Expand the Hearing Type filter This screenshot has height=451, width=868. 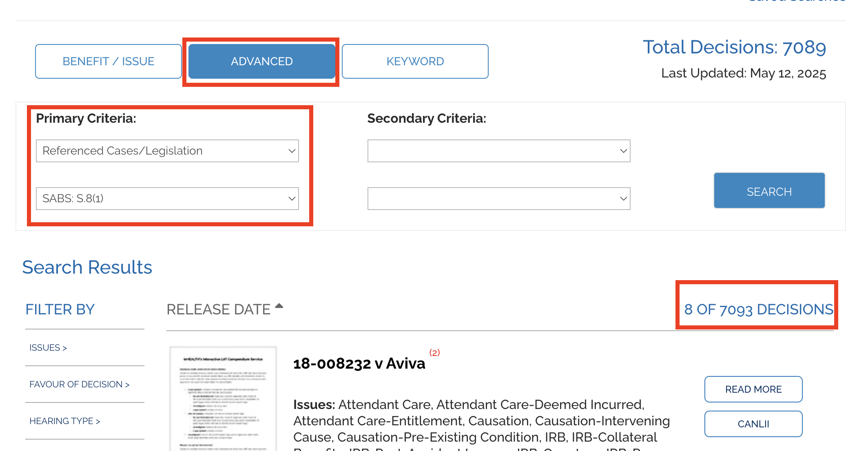point(65,421)
